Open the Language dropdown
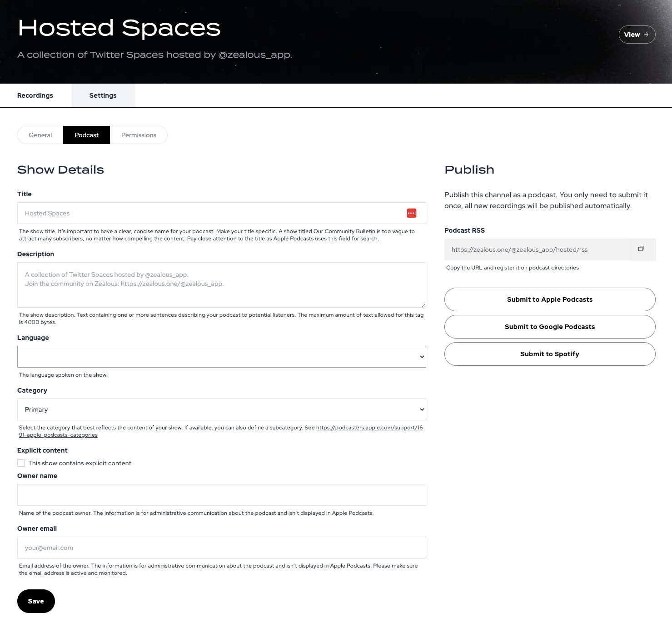 221,357
